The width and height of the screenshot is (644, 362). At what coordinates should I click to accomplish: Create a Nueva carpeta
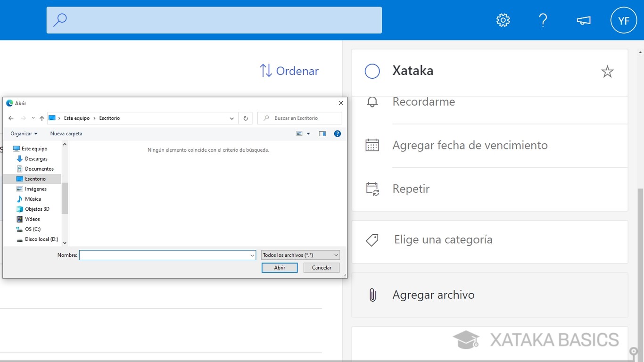[x=66, y=133]
